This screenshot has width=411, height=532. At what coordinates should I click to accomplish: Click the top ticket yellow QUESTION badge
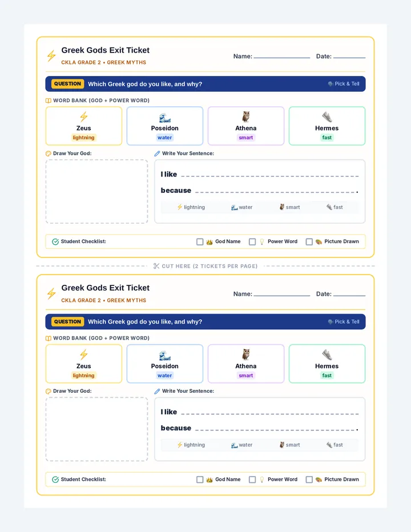click(x=67, y=84)
